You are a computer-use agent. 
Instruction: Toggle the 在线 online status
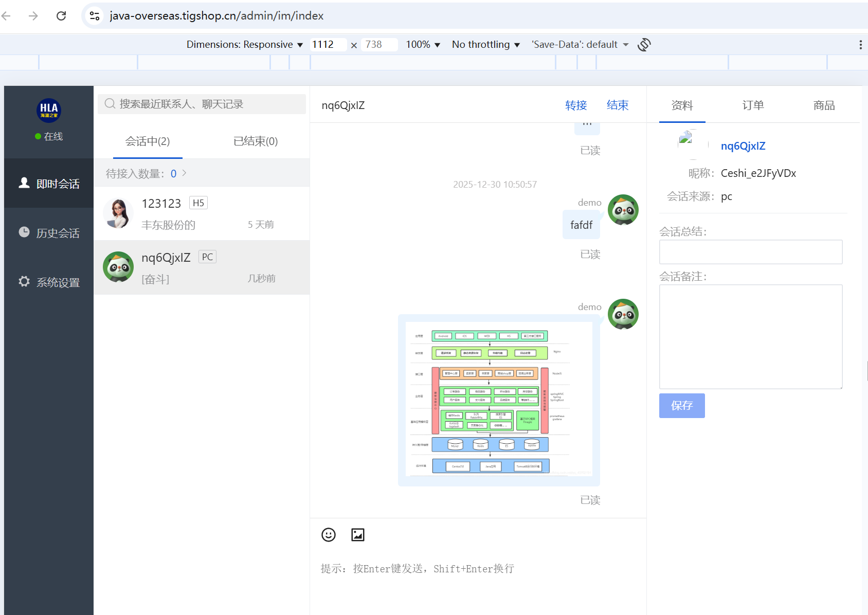click(x=49, y=136)
